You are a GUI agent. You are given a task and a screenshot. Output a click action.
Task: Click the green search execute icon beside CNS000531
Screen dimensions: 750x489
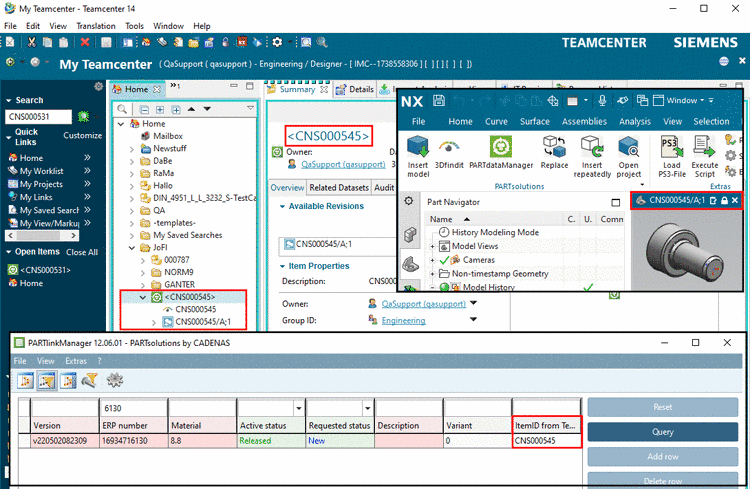[84, 116]
